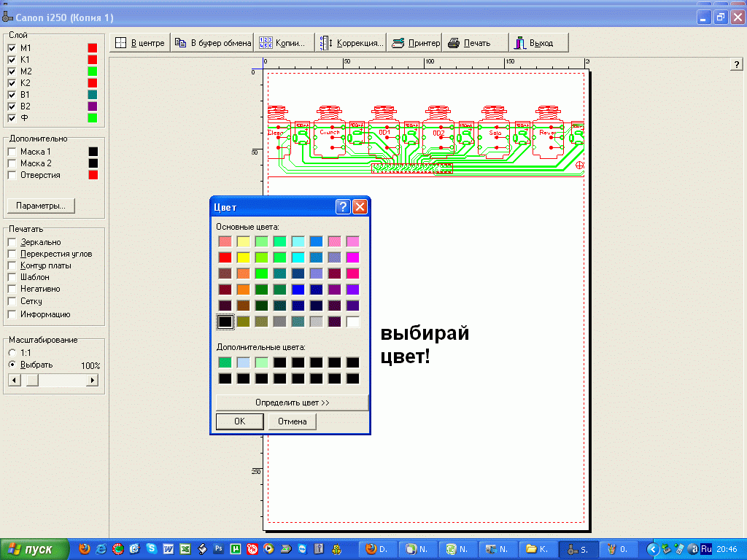This screenshot has height=560, width=747.
Task: Open the Пуск start menu
Action: coord(34,549)
